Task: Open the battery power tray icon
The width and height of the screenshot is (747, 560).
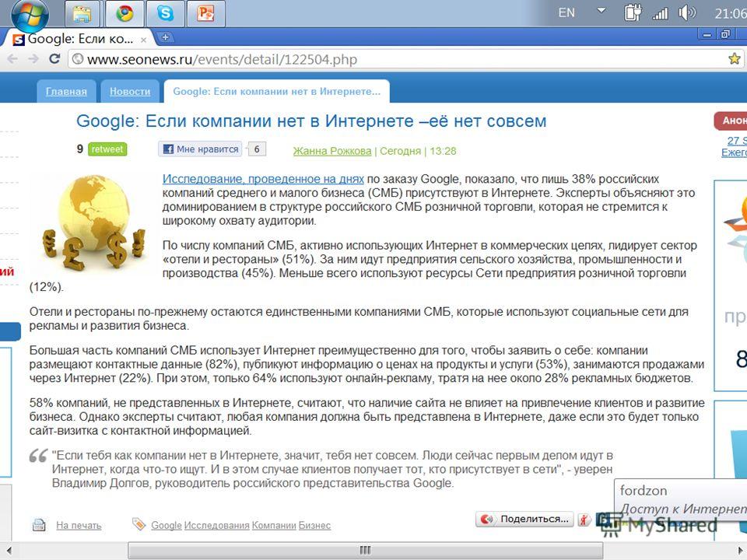Action: (x=633, y=12)
